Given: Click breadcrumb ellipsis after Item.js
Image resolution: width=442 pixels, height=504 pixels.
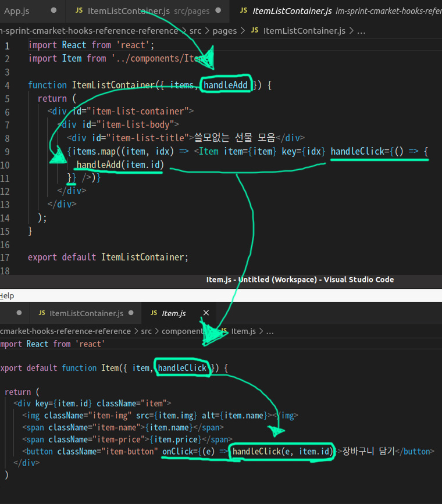Looking at the screenshot, I should [x=270, y=331].
